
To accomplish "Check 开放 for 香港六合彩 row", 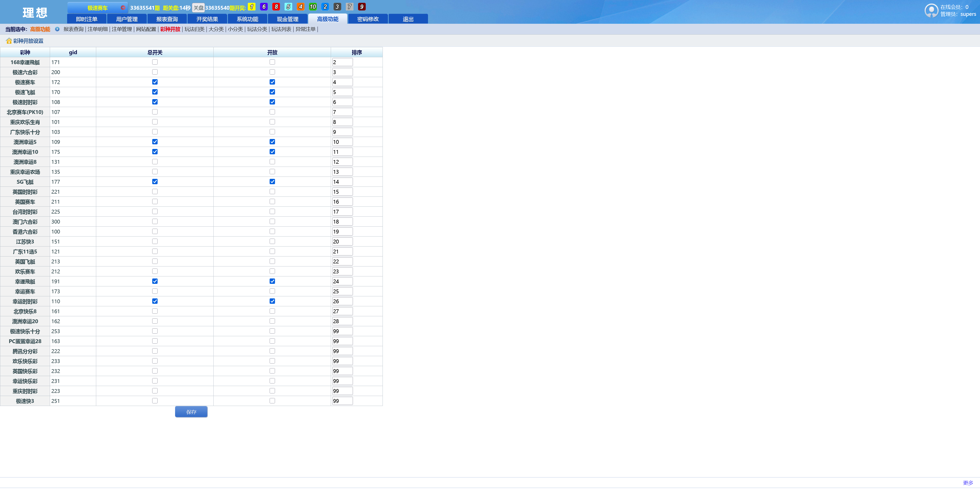I will click(x=272, y=231).
